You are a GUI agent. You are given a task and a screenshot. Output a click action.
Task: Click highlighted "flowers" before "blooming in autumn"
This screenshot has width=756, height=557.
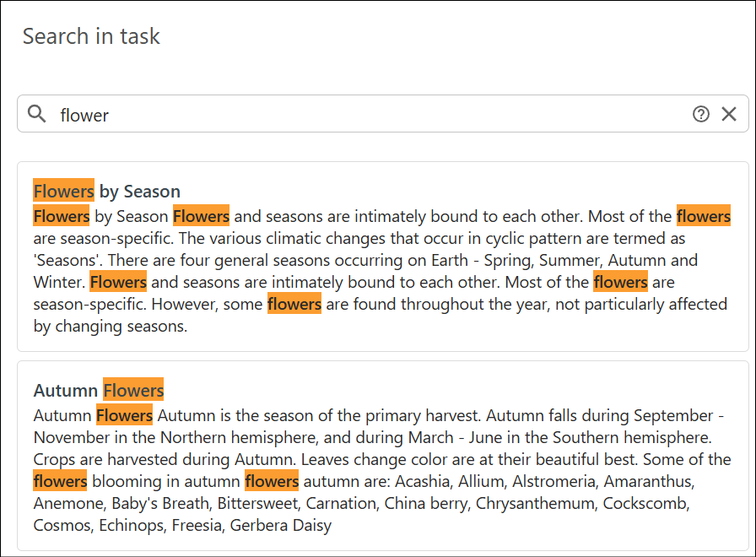tap(60, 481)
